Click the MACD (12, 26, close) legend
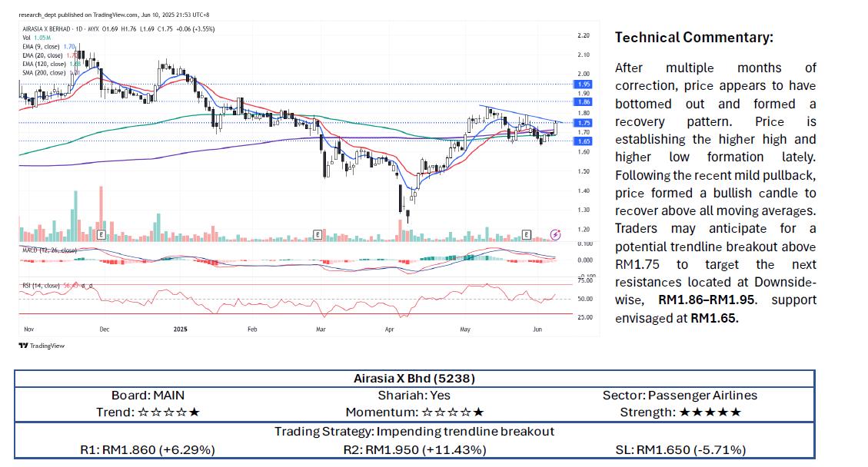 coord(49,250)
